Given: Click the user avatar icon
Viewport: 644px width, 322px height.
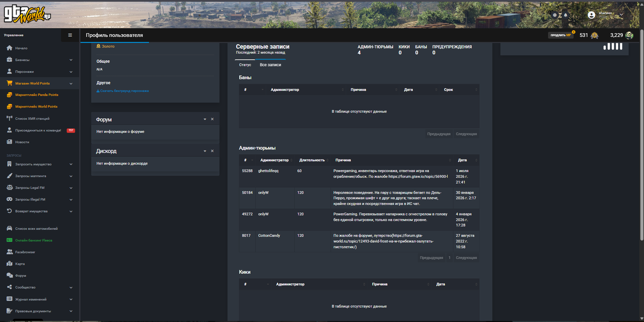Looking at the screenshot, I should pos(592,15).
